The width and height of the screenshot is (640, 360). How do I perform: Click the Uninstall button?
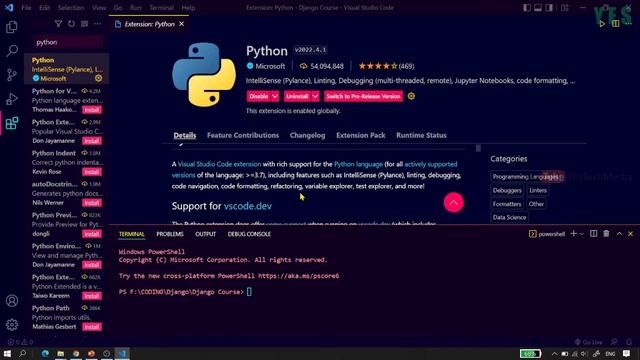coord(297,96)
